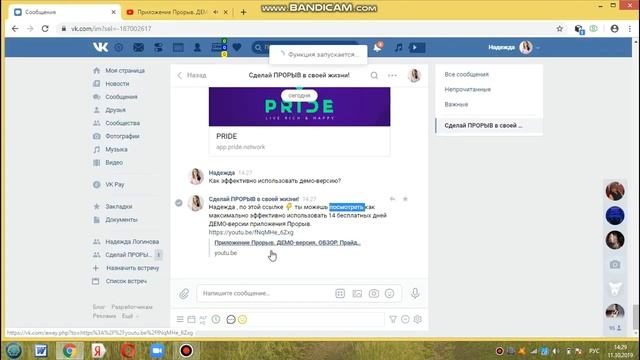640x360 pixels.
Task: Open the Chrome profile account icon
Action: [614, 29]
